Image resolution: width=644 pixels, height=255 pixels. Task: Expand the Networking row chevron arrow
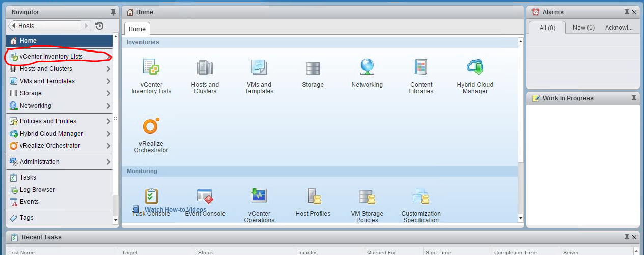108,106
